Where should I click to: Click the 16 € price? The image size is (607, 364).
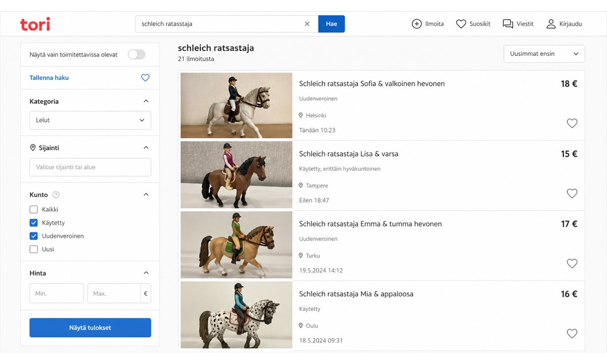(x=569, y=294)
